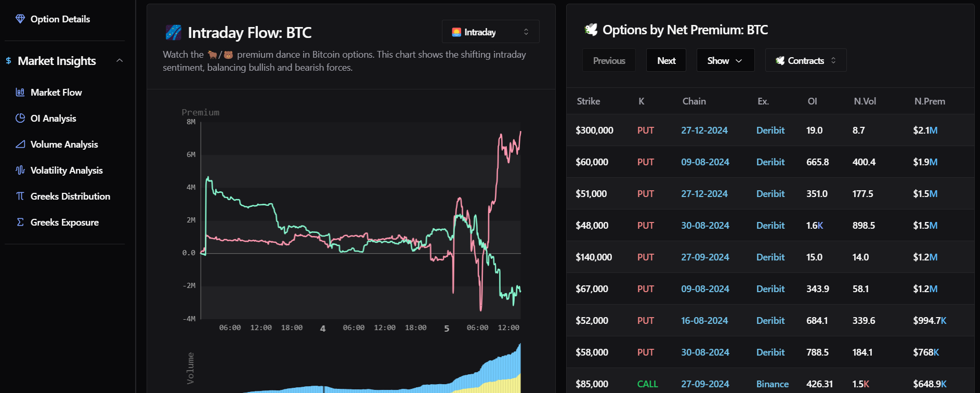The image size is (980, 393).
Task: Open the Option Details menu item
Action: pos(60,19)
